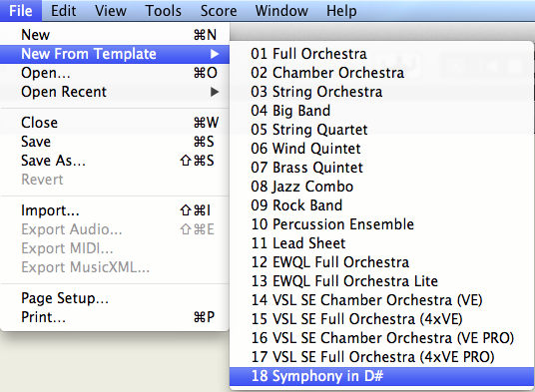535x392 pixels.
Task: Pick 13 EWQL Full Orchestra Lite template
Action: (x=381, y=281)
